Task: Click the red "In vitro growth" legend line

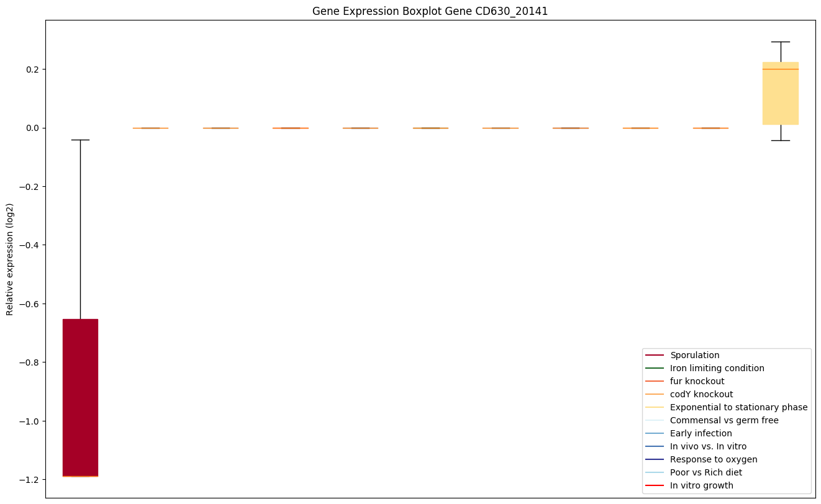Action: (x=655, y=485)
